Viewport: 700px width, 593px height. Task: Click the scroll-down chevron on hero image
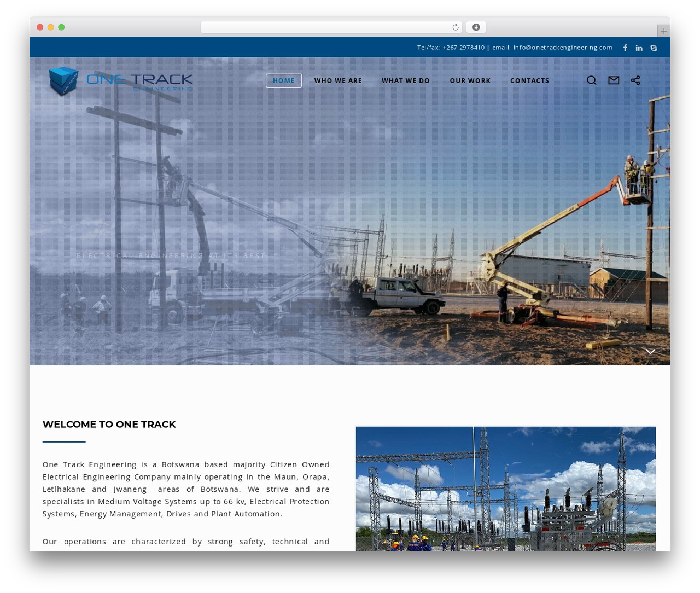(650, 351)
